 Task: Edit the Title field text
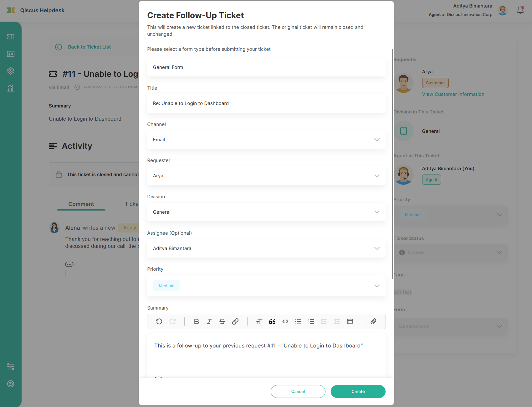click(x=266, y=103)
